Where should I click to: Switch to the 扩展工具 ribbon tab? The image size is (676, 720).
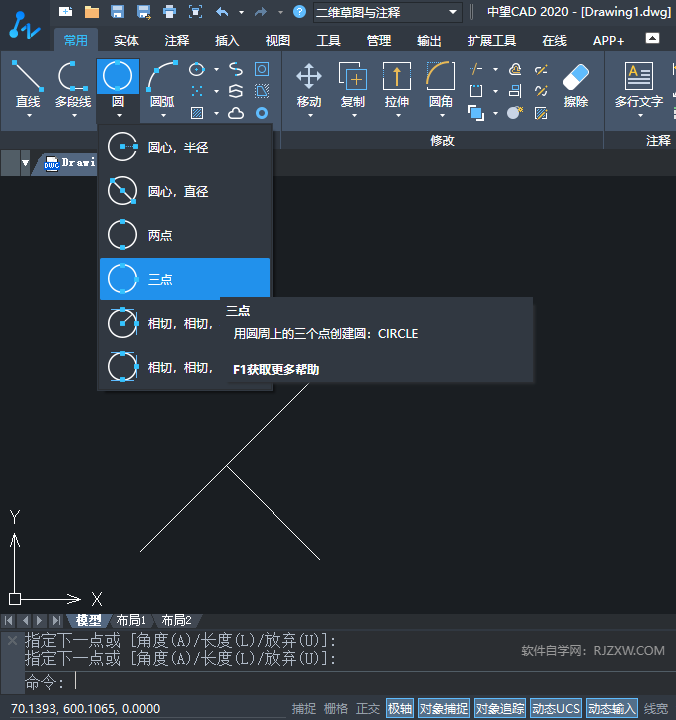click(x=491, y=41)
